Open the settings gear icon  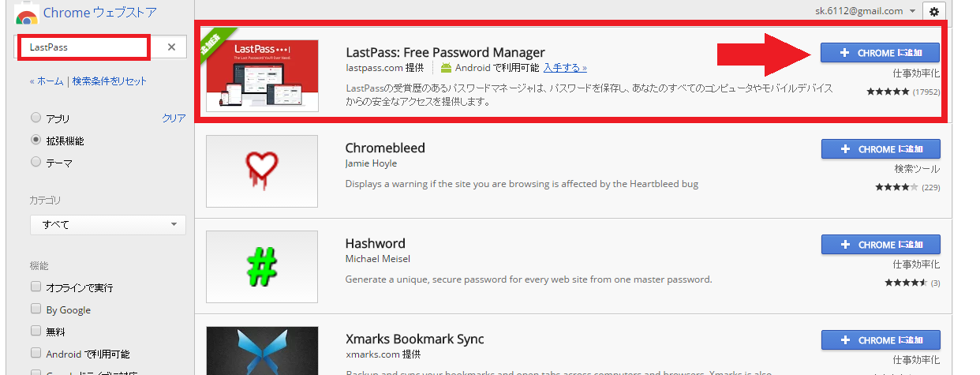pyautogui.click(x=934, y=11)
